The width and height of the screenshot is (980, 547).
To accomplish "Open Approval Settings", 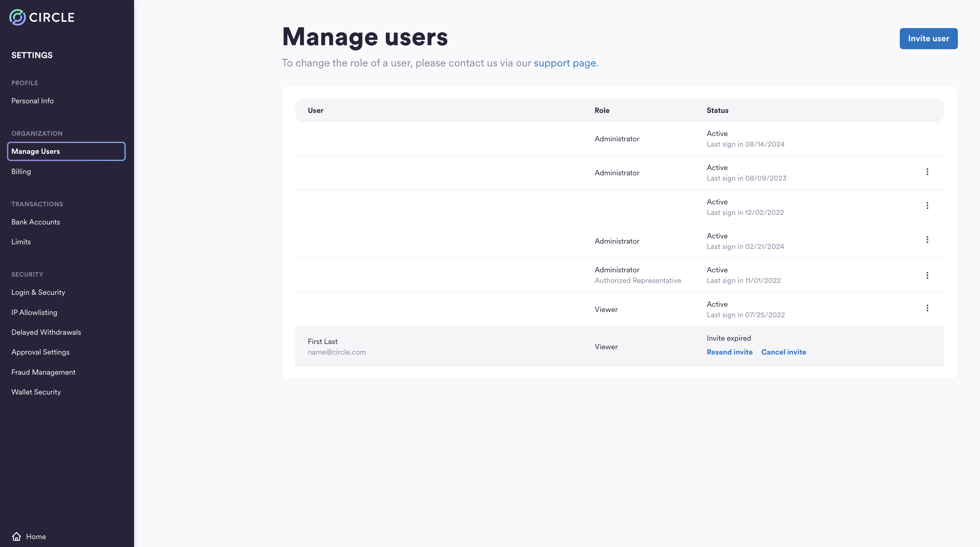I will pyautogui.click(x=40, y=352).
